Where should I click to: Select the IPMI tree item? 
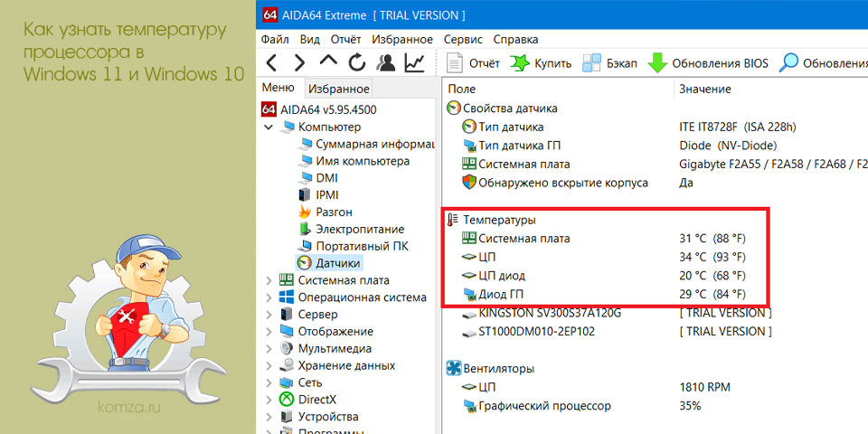click(318, 195)
